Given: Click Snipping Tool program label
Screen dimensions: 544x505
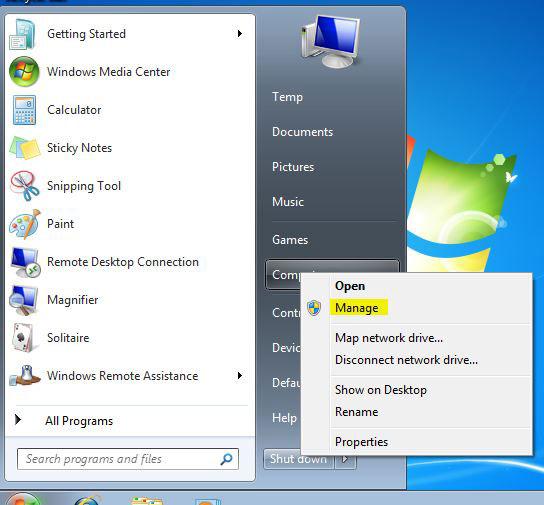Looking at the screenshot, I should (x=84, y=186).
